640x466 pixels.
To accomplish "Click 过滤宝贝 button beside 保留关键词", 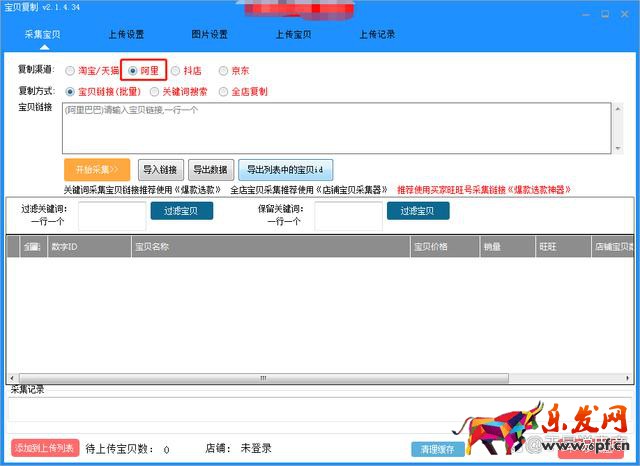I will coord(418,211).
